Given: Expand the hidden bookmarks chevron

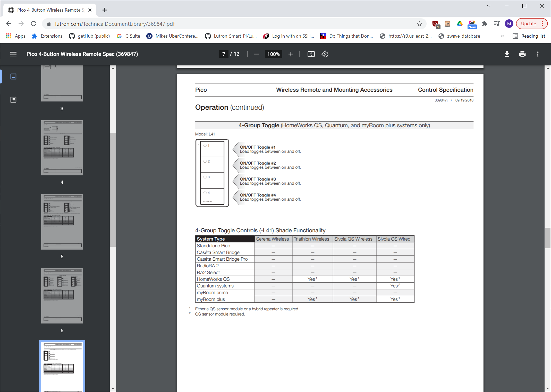Looking at the screenshot, I should (x=502, y=36).
